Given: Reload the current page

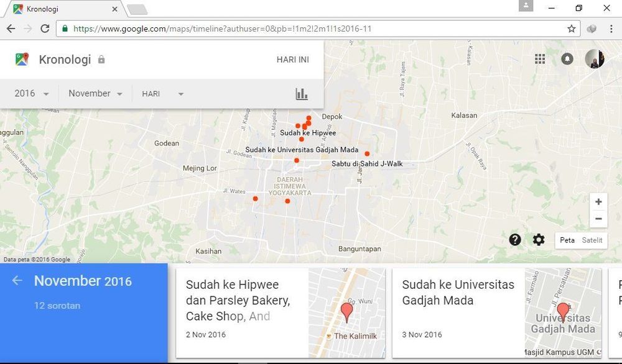Looking at the screenshot, I should pos(45,29).
